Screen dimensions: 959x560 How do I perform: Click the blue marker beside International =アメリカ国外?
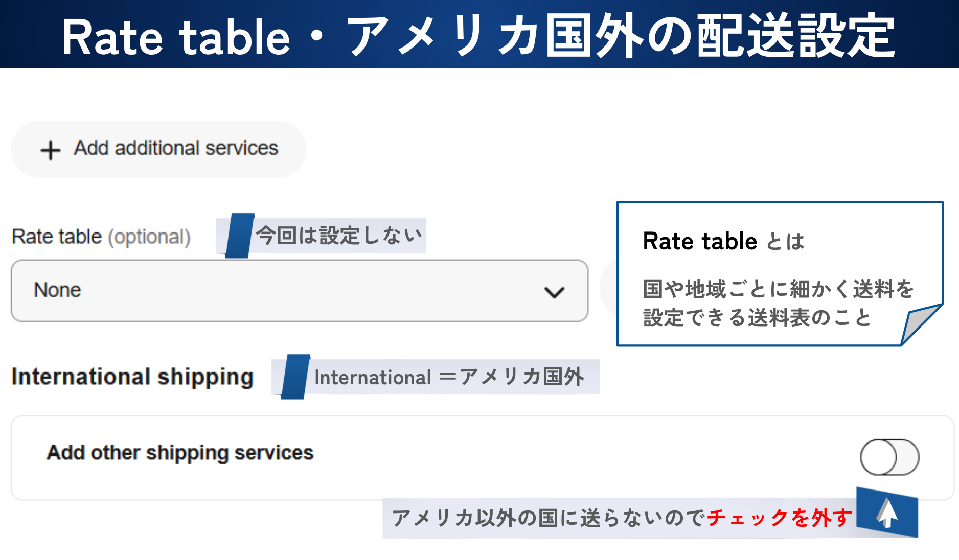point(295,377)
